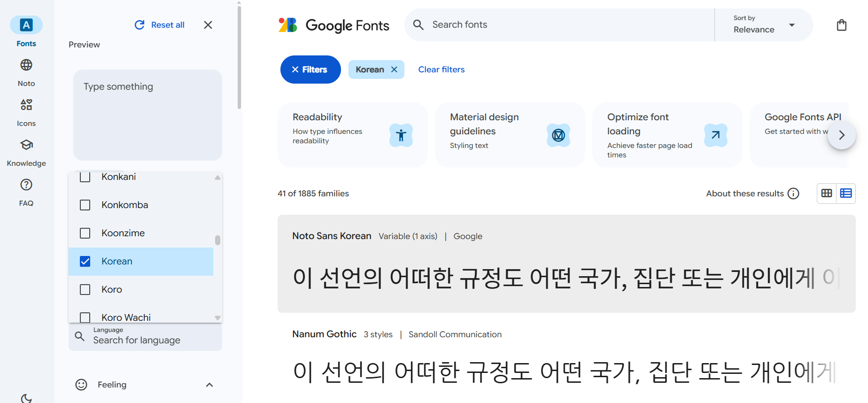Click the language list scrollbar thumb
The width and height of the screenshot is (868, 403).
coord(217,240)
